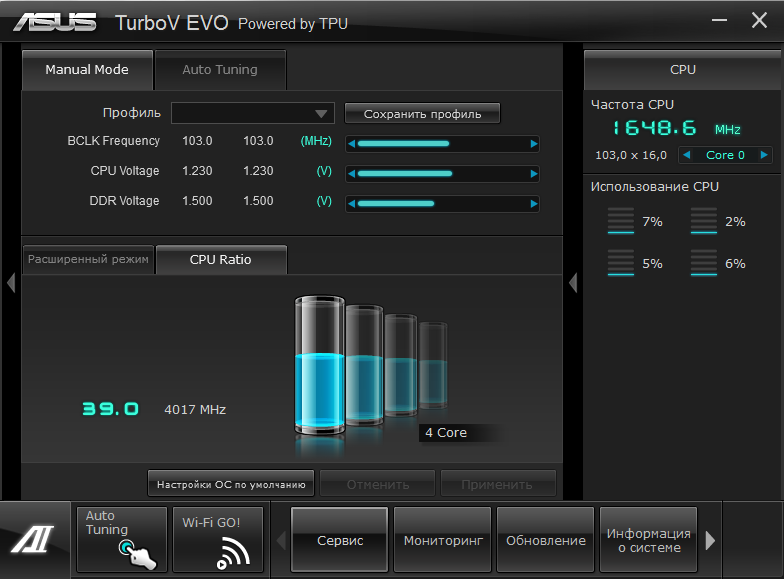
Task: Close the TurboV EVO window
Action: 759,20
